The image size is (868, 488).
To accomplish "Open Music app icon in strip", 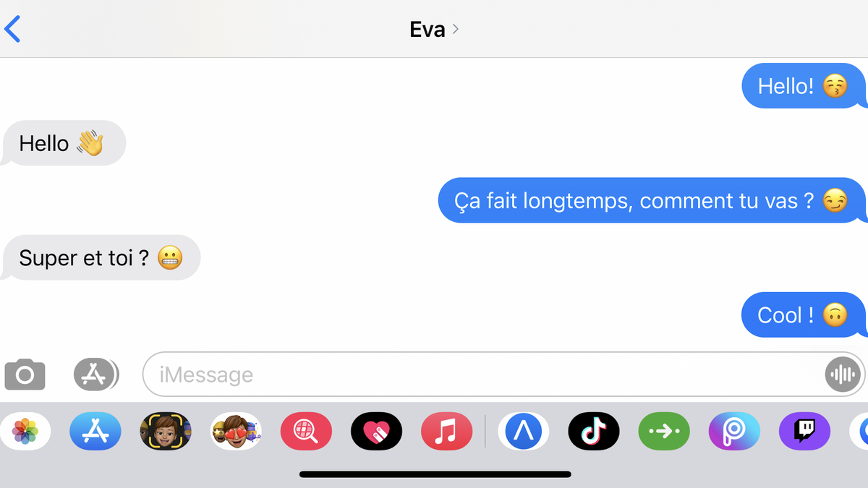I will coord(446,432).
